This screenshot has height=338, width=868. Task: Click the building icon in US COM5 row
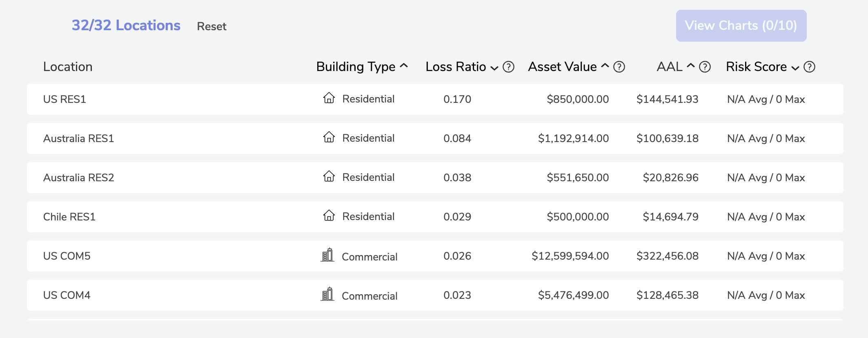[x=327, y=255]
